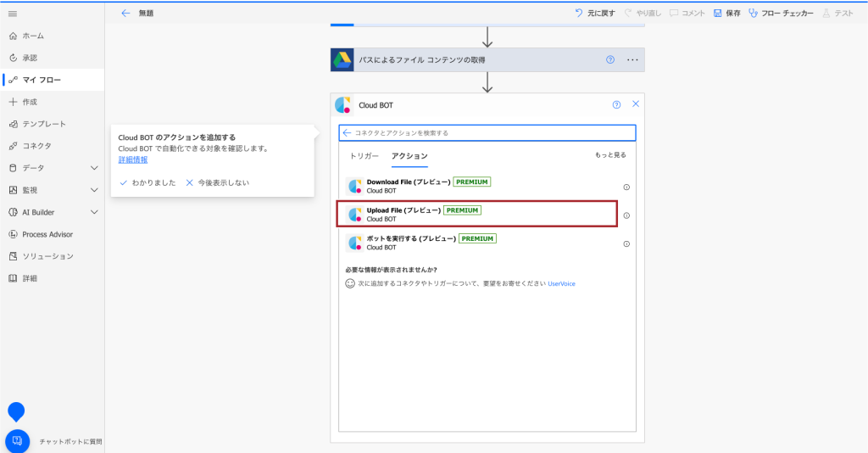Click the 詳細 book icon
The height and width of the screenshot is (453, 868).
(14, 278)
